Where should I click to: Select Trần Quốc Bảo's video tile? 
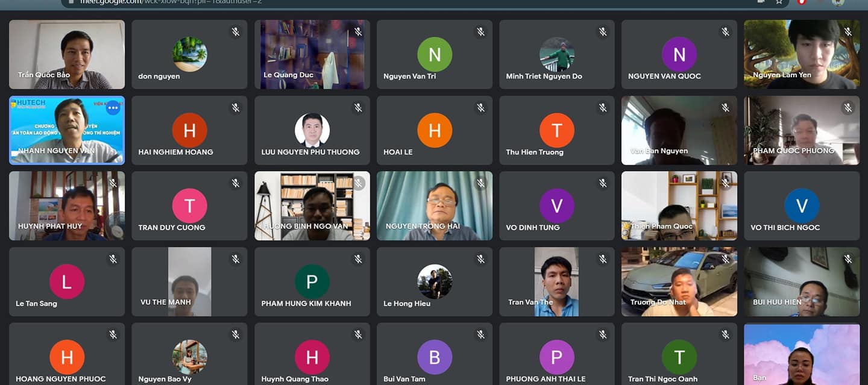[x=67, y=54]
